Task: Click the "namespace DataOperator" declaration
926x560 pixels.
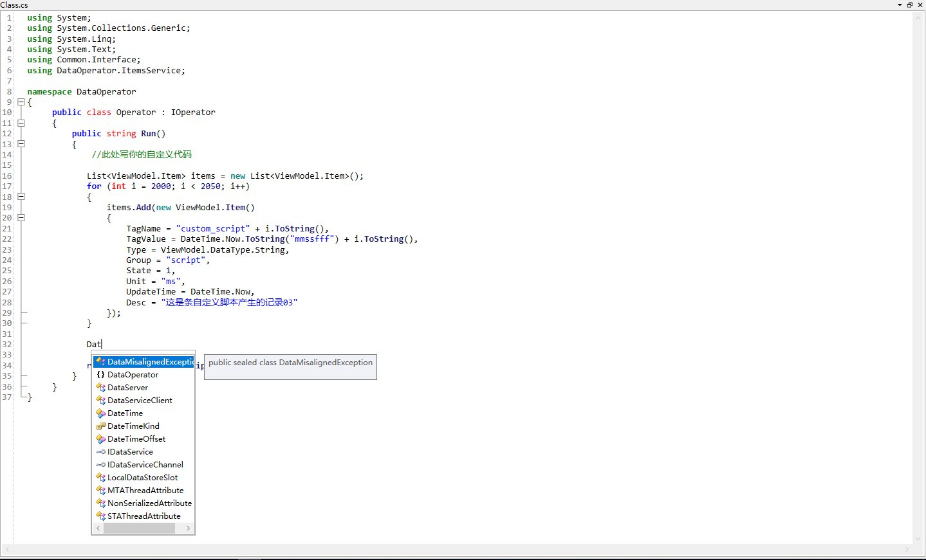Action: [82, 92]
